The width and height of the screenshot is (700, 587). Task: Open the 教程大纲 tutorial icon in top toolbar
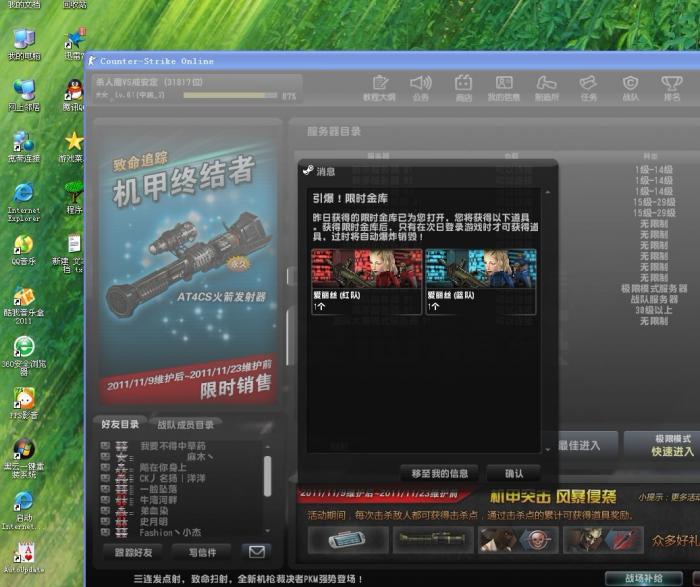pyautogui.click(x=379, y=87)
